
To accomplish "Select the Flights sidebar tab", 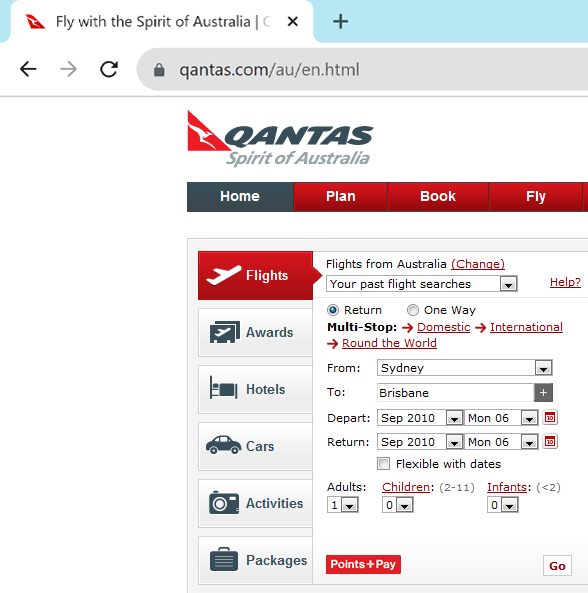I will 255,275.
